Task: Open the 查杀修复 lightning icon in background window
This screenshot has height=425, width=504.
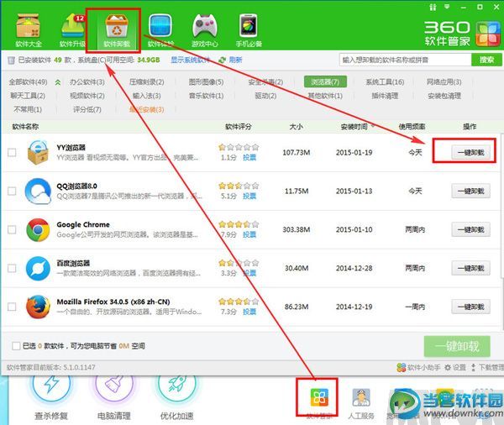Action: [51, 386]
